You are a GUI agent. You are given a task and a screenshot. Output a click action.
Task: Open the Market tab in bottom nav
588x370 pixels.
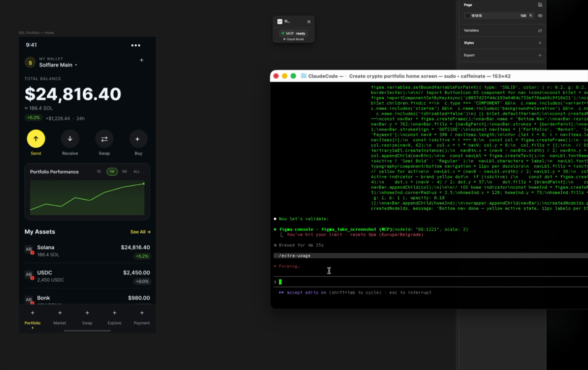click(60, 318)
